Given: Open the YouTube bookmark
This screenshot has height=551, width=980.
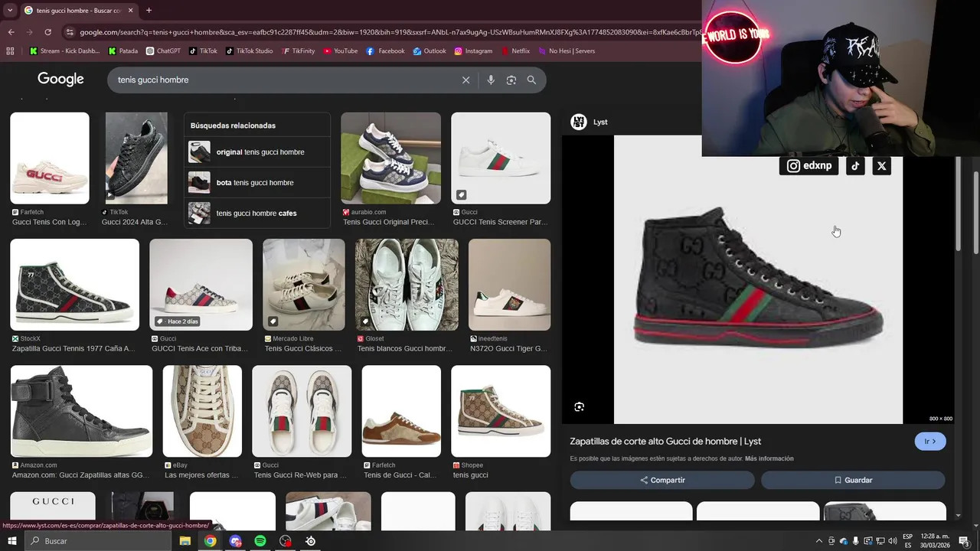Looking at the screenshot, I should (x=340, y=51).
